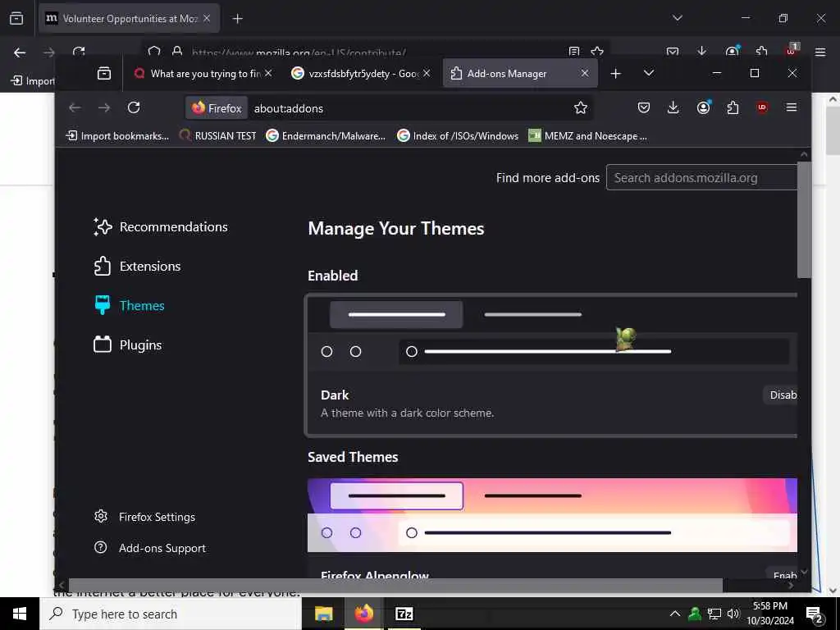Open Extensions puzzle icon in front toolbar

click(x=733, y=107)
